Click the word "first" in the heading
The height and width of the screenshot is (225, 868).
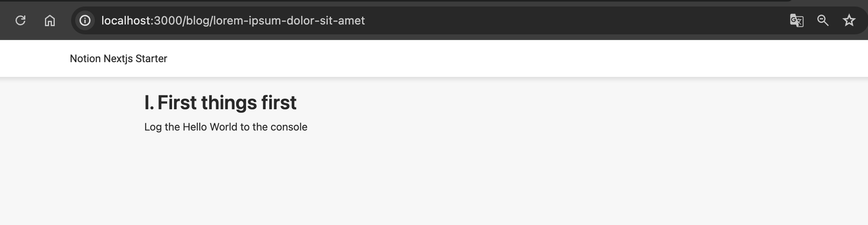[x=279, y=102]
